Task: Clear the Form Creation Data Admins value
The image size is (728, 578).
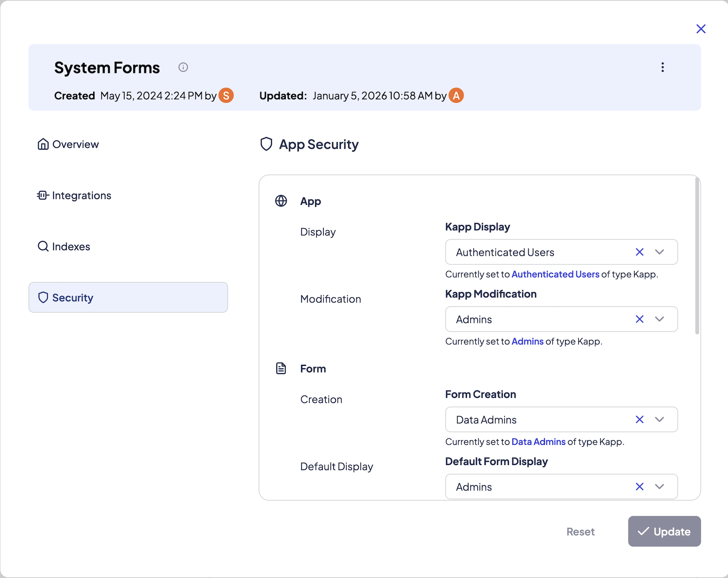Action: [x=640, y=420]
